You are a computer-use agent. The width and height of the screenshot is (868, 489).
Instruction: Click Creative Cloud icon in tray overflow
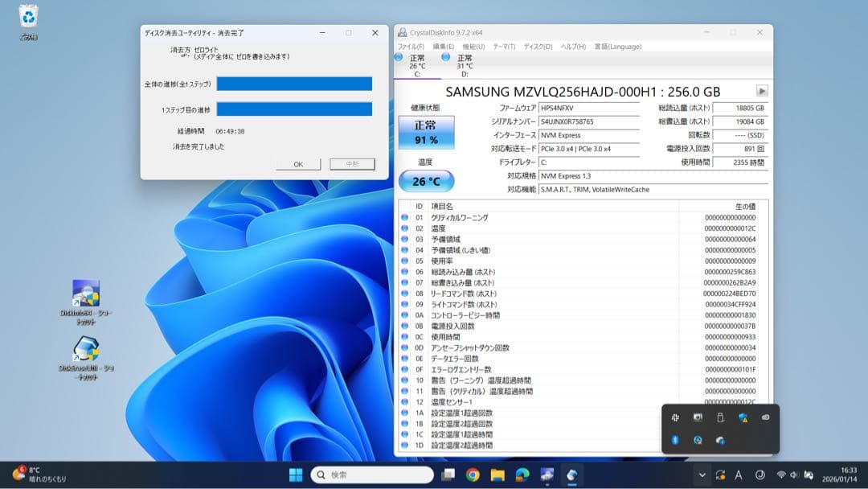tap(766, 417)
